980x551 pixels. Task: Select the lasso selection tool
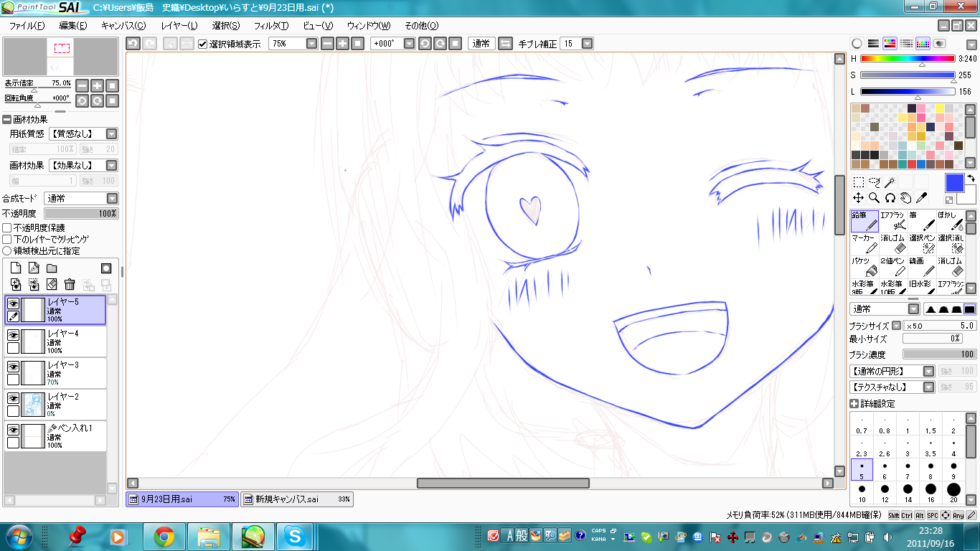(x=875, y=182)
